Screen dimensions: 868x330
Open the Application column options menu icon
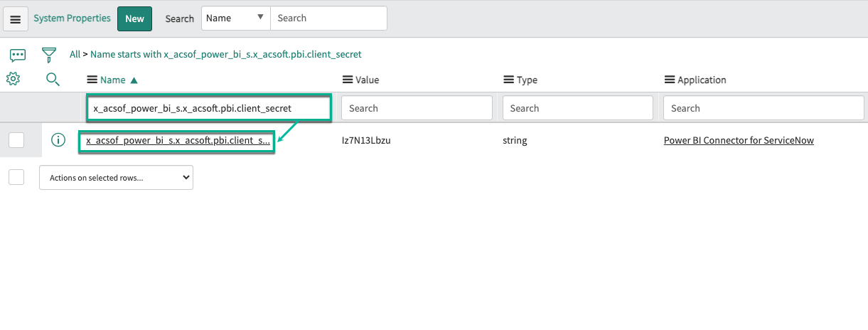[x=669, y=80]
